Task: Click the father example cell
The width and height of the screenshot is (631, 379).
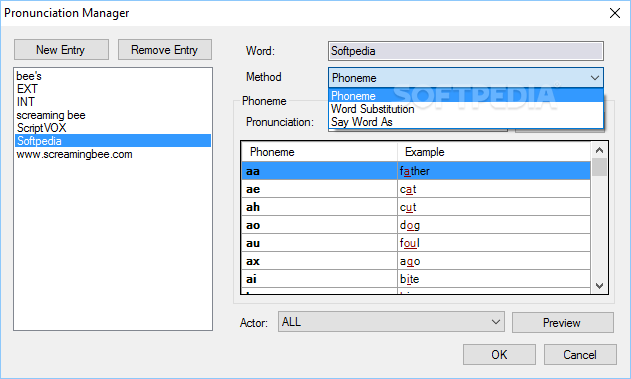Action: 494,171
